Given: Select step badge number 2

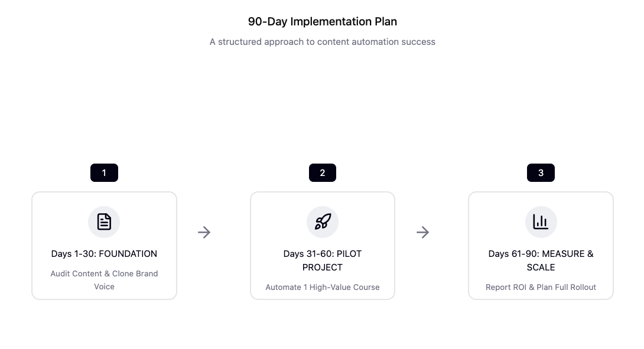Looking at the screenshot, I should pyautogui.click(x=323, y=173).
